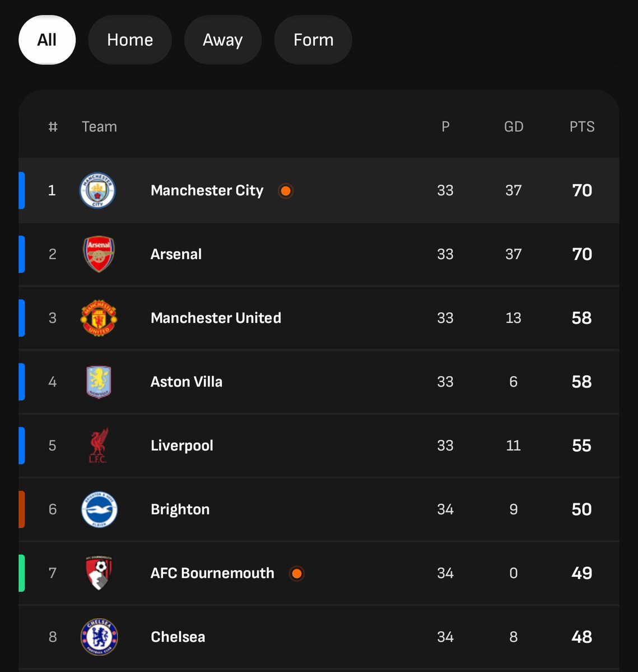Viewport: 638px width, 672px height.
Task: Click the AFC Bournemouth club crest
Action: pos(99,573)
